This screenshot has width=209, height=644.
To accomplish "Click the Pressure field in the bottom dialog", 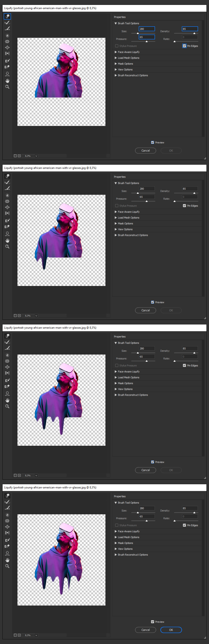I will pyautogui.click(x=147, y=516).
